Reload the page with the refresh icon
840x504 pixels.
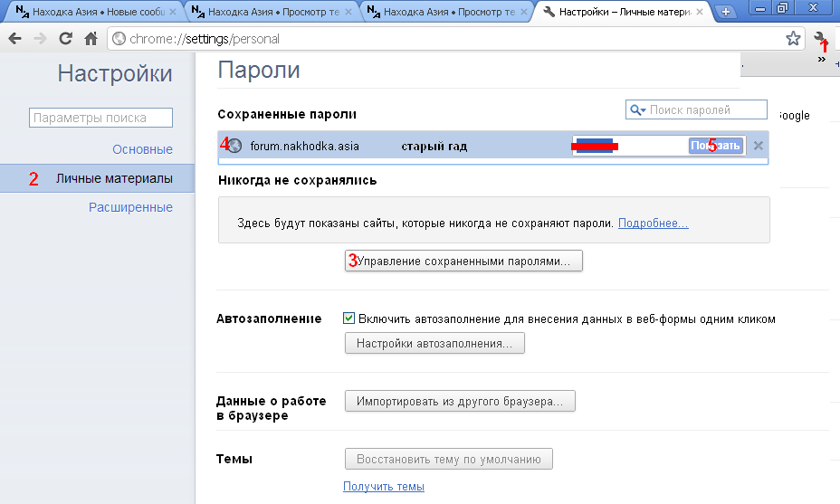(65, 39)
